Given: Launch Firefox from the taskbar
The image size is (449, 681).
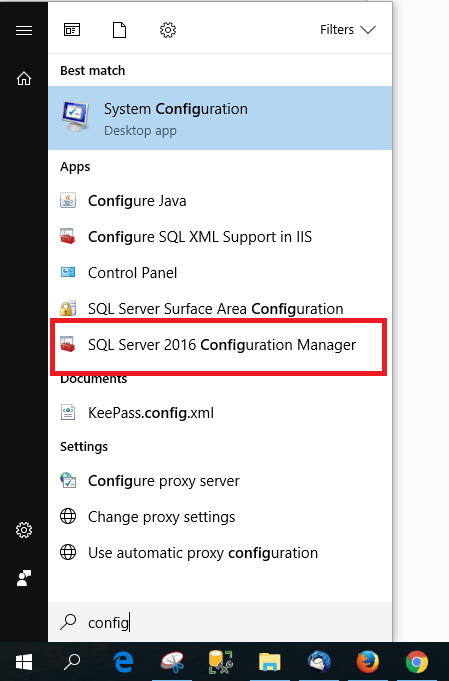Looking at the screenshot, I should [367, 662].
